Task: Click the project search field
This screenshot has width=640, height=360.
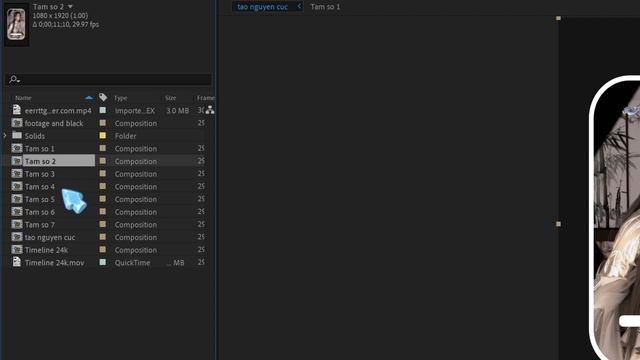Action: click(109, 79)
